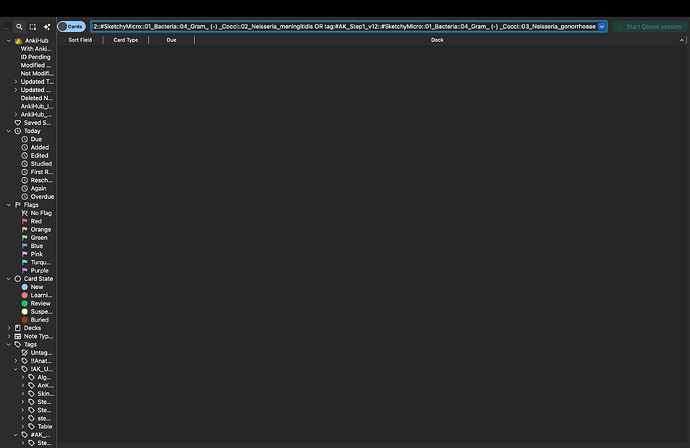Toggle the Cards/Notes mode switch

click(71, 26)
